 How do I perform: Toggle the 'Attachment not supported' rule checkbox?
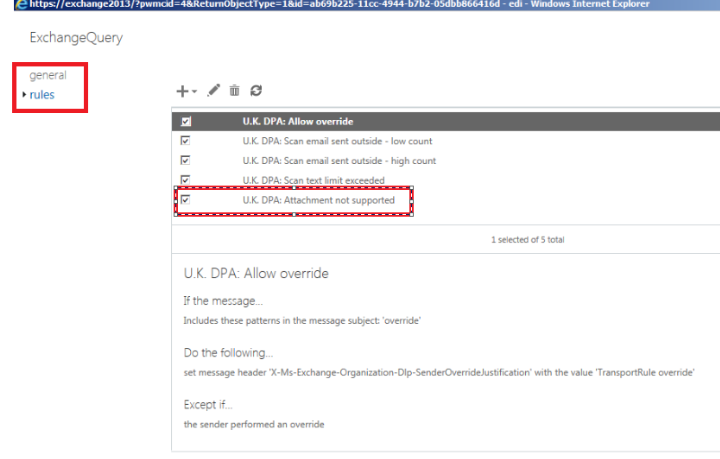(x=184, y=200)
